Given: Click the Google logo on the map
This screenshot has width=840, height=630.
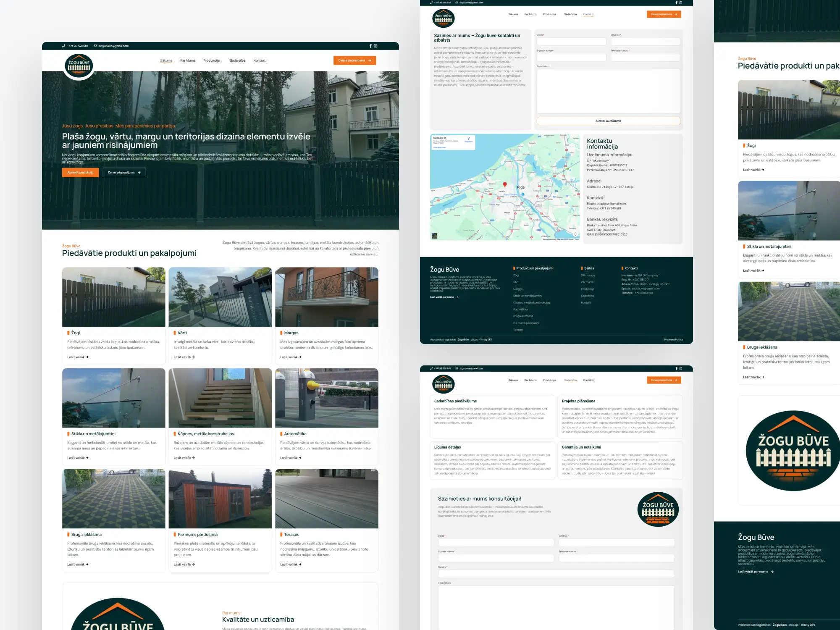Looking at the screenshot, I should click(x=505, y=236).
